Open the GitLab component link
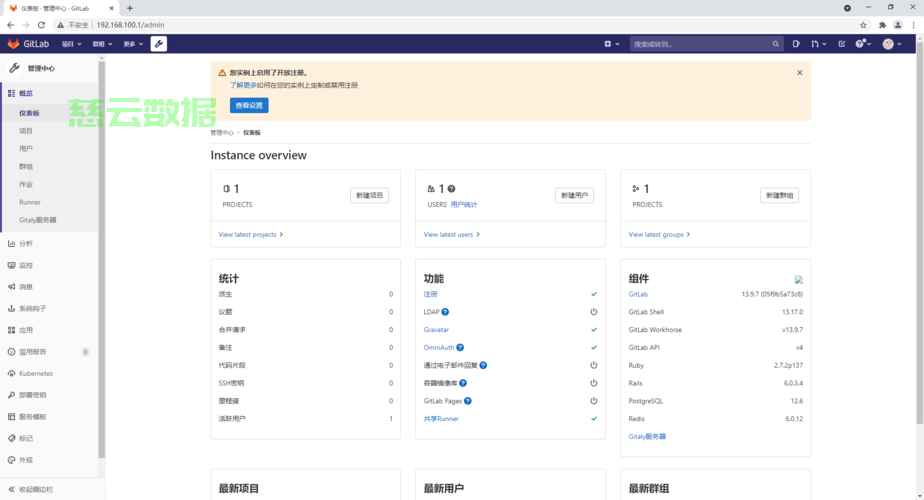924x500 pixels. (638, 294)
